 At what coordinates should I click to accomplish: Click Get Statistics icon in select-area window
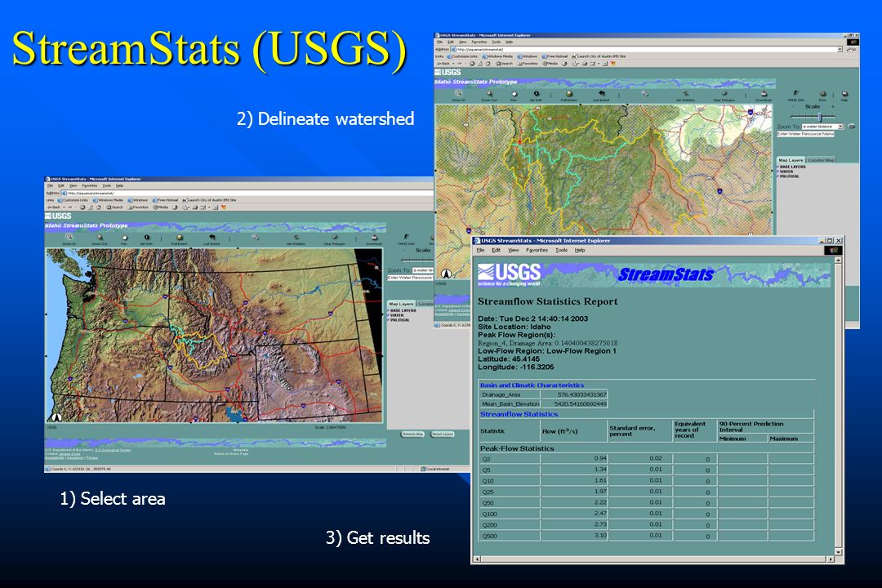pyautogui.click(x=296, y=238)
